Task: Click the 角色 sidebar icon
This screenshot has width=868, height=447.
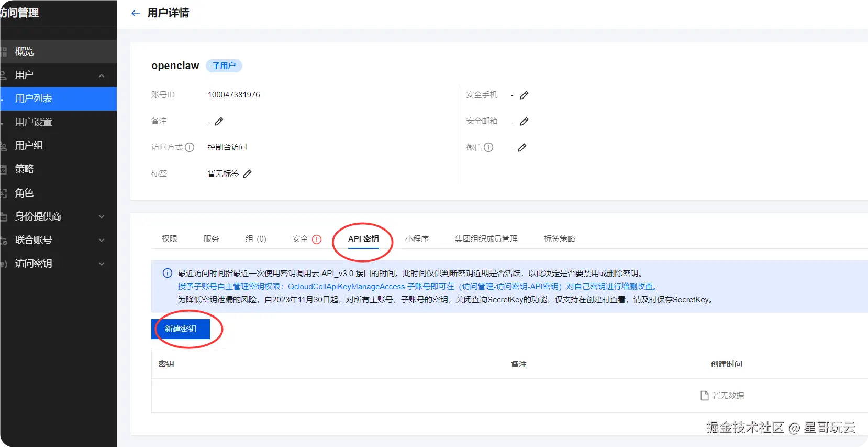Action: (3, 193)
